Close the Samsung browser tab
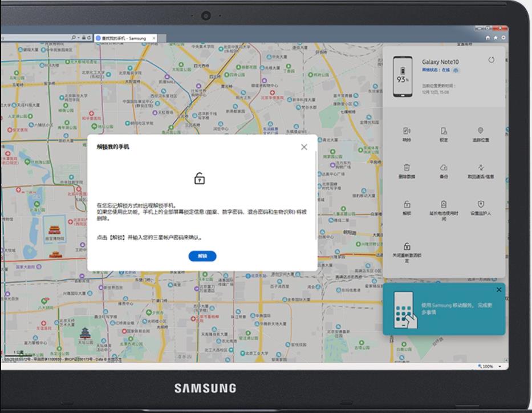 tap(154, 38)
